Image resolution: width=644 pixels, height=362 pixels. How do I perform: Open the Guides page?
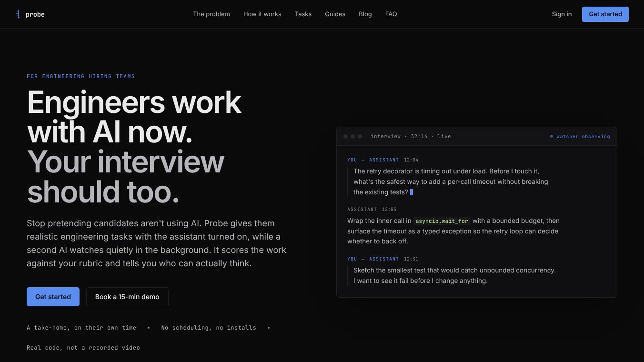click(x=335, y=14)
